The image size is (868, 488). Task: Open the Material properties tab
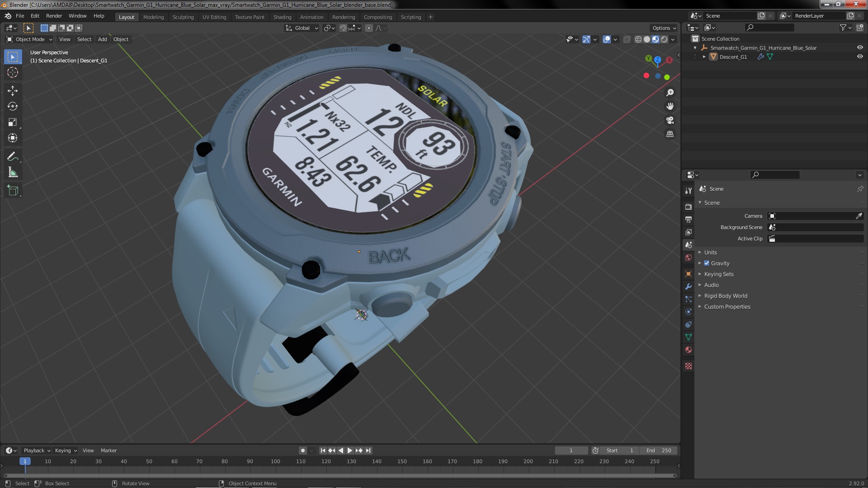click(688, 350)
